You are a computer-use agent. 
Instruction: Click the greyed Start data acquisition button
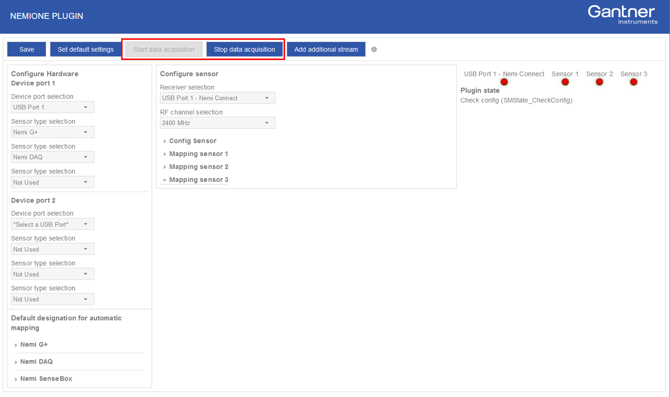pos(164,49)
